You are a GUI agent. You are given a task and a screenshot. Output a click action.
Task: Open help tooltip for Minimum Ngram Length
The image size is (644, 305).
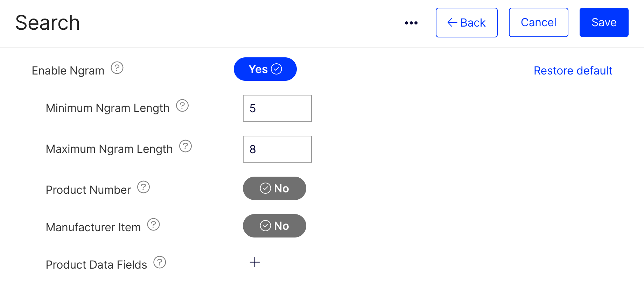[182, 106]
